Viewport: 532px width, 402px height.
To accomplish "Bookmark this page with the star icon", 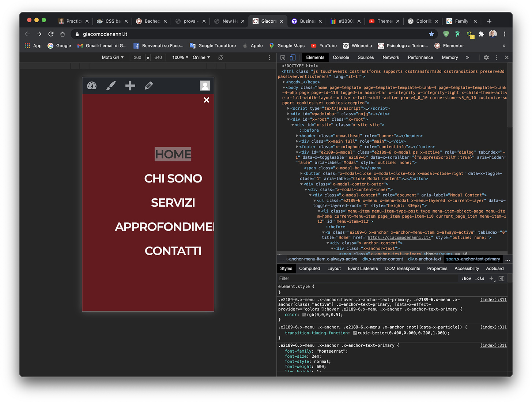I will (431, 34).
